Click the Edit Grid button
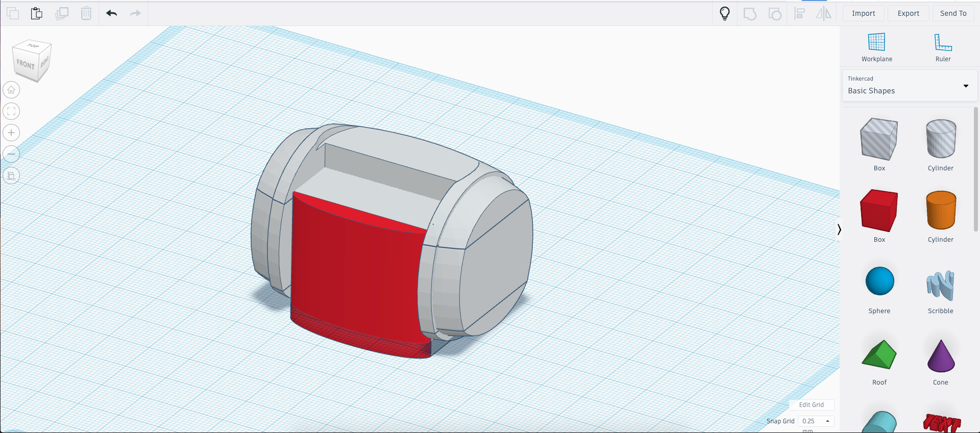The height and width of the screenshot is (433, 980). pos(811,404)
